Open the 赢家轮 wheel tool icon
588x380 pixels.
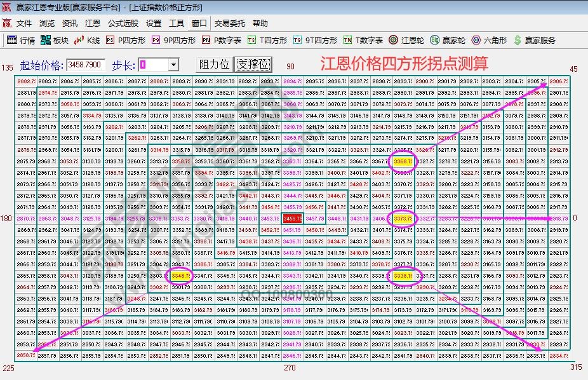click(446, 39)
